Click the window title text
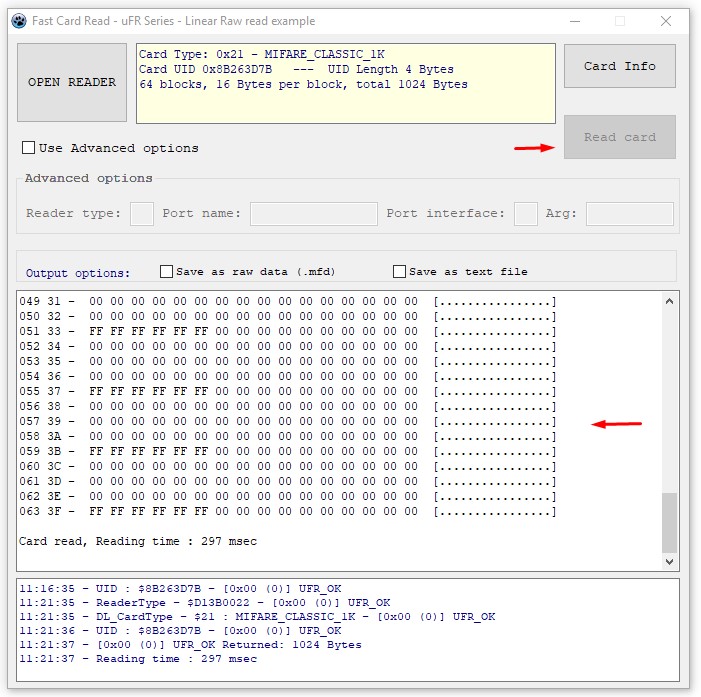The image size is (701, 697). [173, 21]
